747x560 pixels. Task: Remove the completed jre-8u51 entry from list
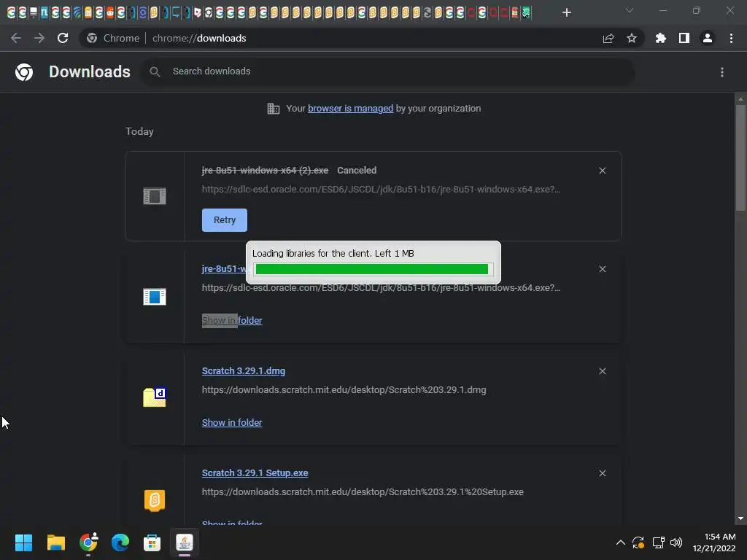[602, 269]
